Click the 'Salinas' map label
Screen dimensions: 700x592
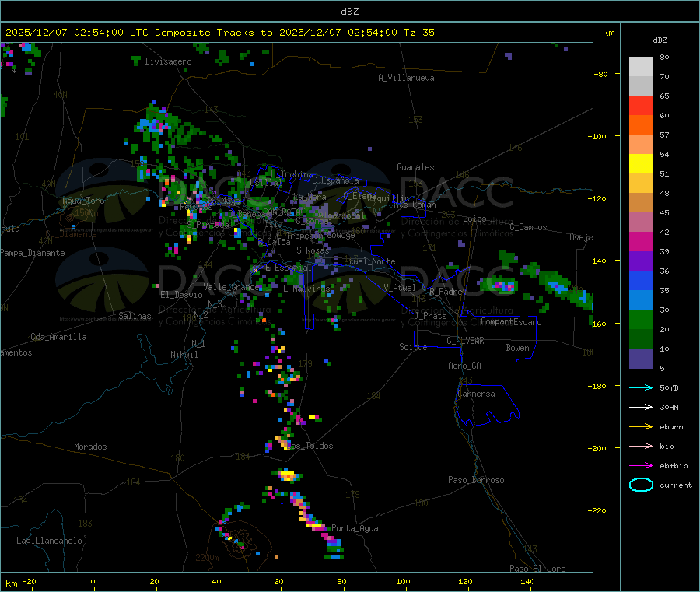(x=135, y=316)
